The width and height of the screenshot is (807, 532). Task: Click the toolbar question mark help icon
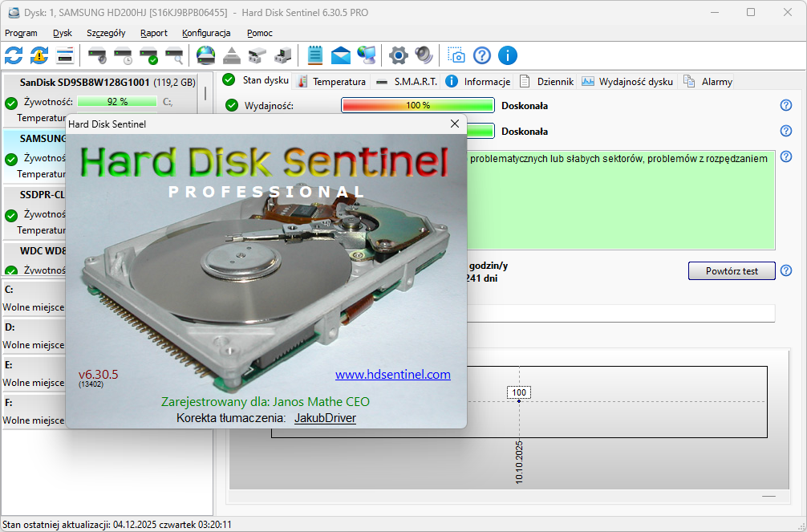482,55
